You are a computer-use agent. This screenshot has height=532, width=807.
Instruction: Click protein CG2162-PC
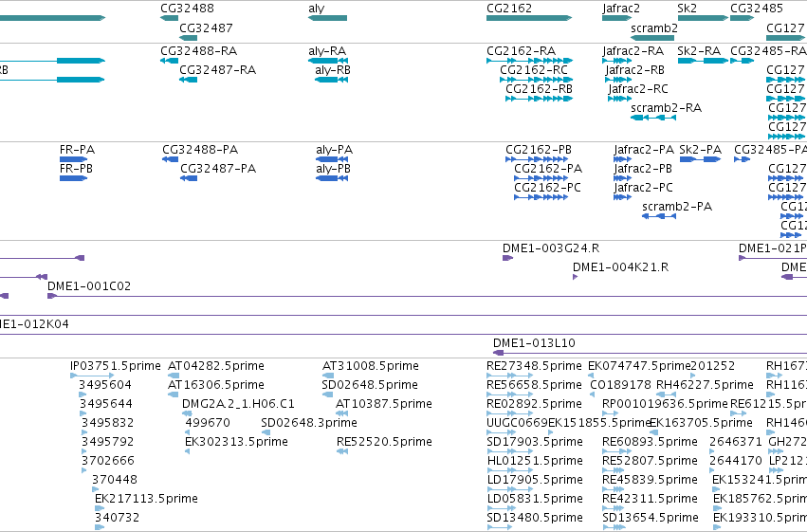pyautogui.click(x=541, y=197)
